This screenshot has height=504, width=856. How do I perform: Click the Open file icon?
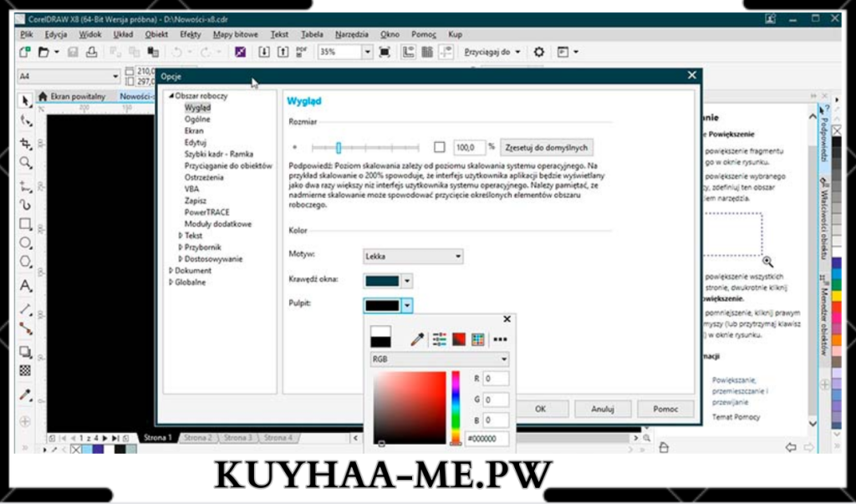[x=43, y=52]
